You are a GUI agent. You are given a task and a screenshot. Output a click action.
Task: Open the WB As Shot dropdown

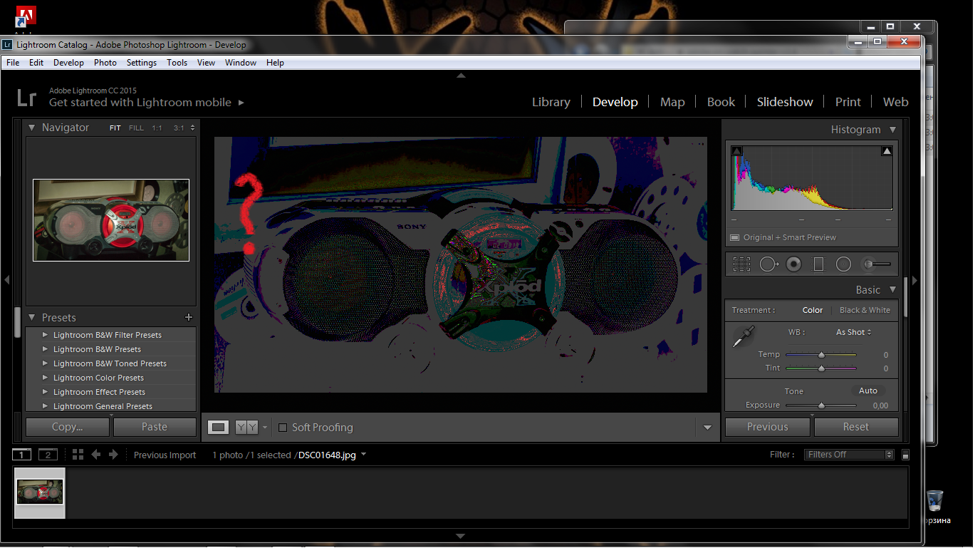click(x=853, y=332)
